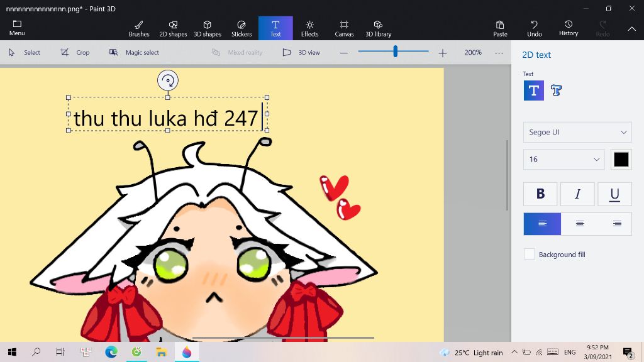Enable the Background fill checkbox
The height and width of the screenshot is (362, 644).
click(529, 254)
